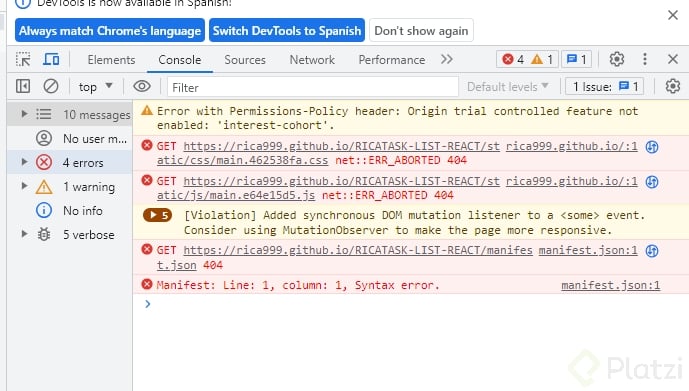Open the Performance tab
This screenshot has height=391, width=689.
(392, 60)
